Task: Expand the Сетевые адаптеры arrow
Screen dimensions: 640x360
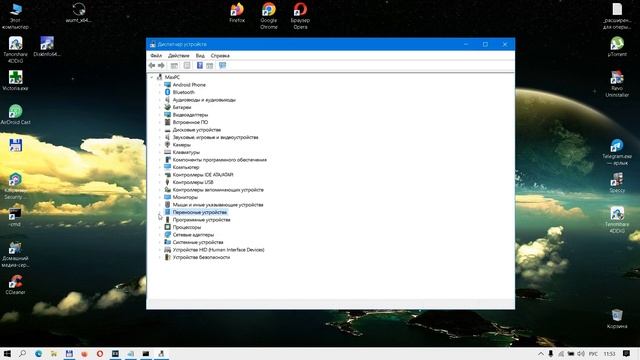Action: tap(160, 235)
